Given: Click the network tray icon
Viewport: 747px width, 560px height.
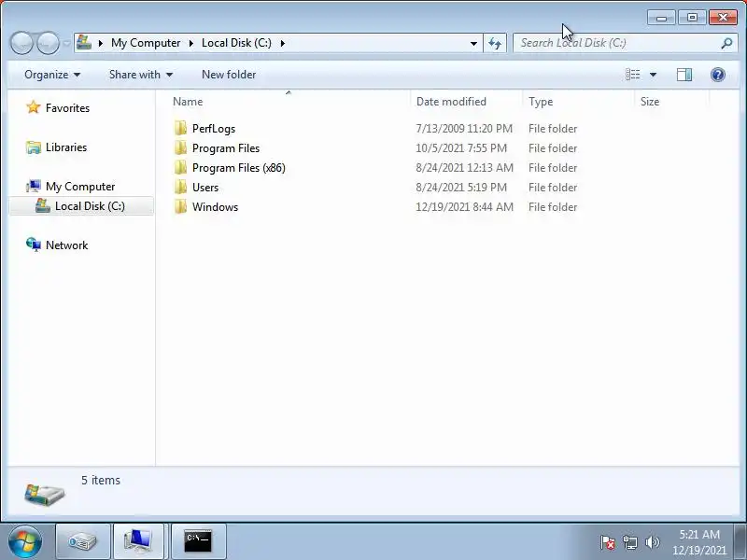Looking at the screenshot, I should coord(629,542).
